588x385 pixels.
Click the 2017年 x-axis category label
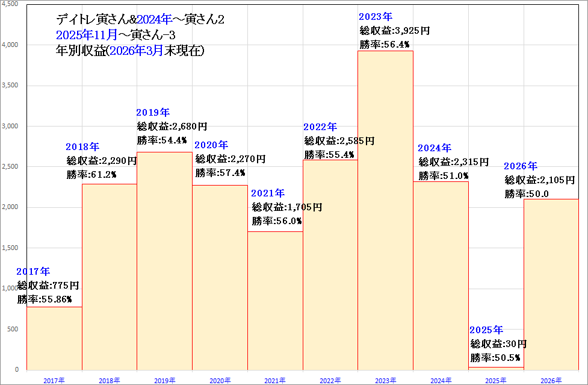click(54, 380)
